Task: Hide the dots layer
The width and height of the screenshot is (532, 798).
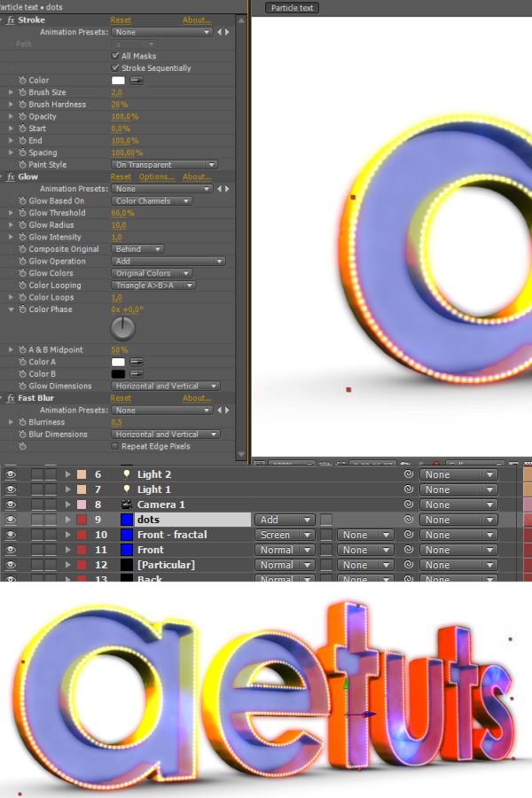Action: coord(10,520)
